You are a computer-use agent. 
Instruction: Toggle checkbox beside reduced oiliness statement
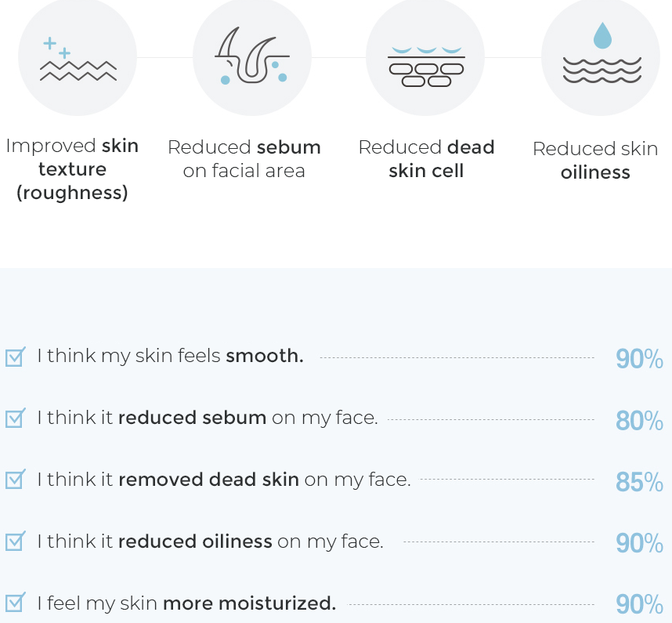point(16,541)
